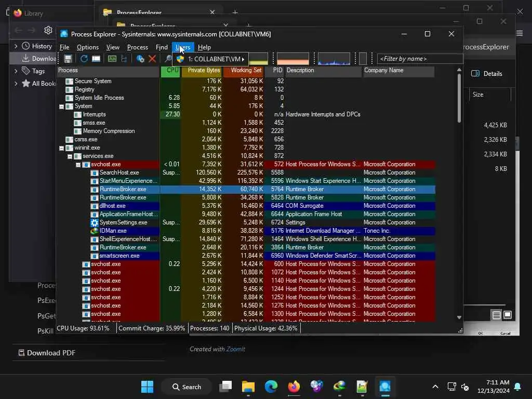Click the Details button in Explorer window
Image resolution: width=532 pixels, height=399 pixels.
point(487,74)
